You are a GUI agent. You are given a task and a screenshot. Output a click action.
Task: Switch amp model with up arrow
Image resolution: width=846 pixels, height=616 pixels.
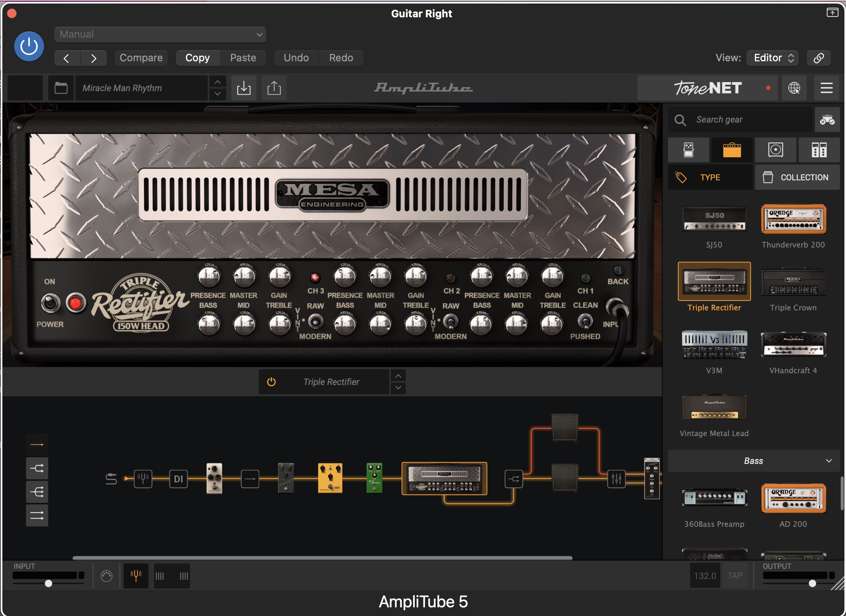[x=398, y=376]
